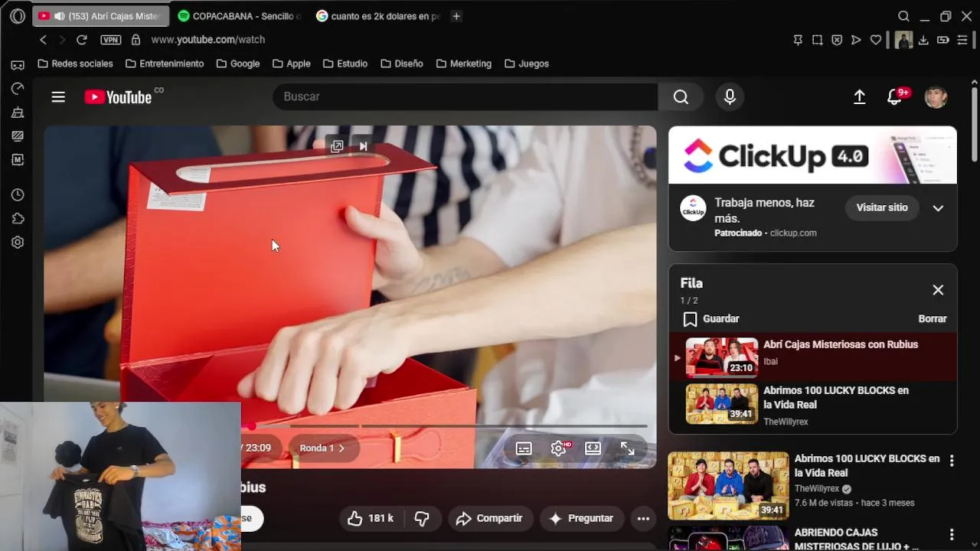Click the YouTube search magnifier button
The width and height of the screenshot is (980, 551).
click(681, 96)
